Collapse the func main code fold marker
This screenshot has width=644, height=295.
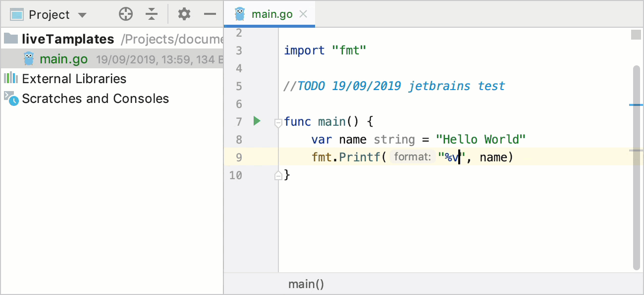[278, 121]
